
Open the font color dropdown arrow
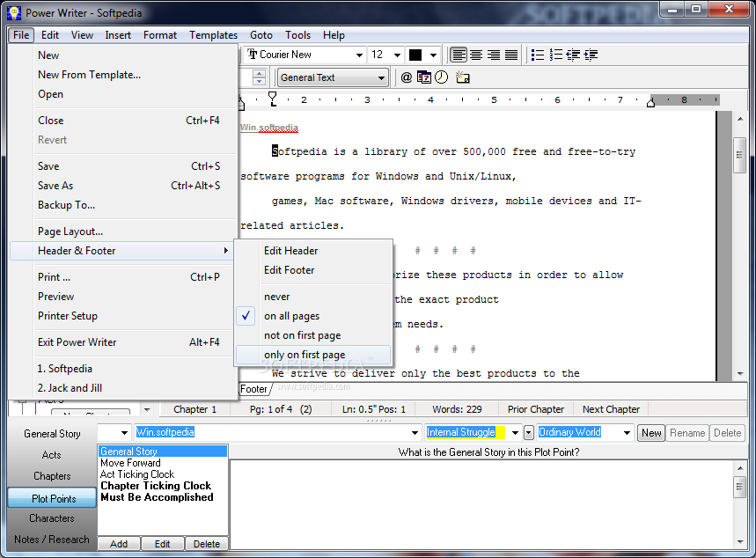pos(433,55)
